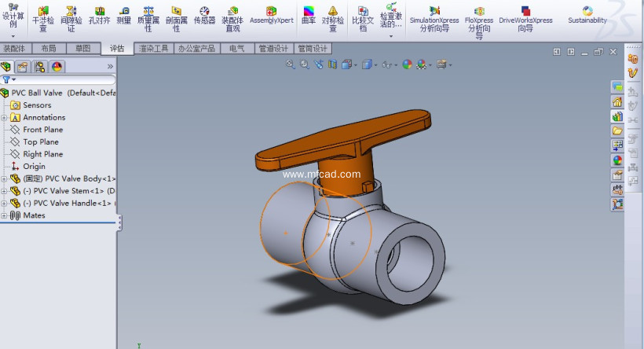Toggle 曲率 curvature display
644x349 pixels.
(309, 15)
